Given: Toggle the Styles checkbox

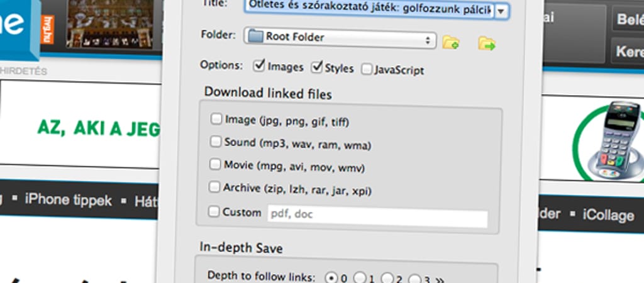Looking at the screenshot, I should pyautogui.click(x=316, y=67).
